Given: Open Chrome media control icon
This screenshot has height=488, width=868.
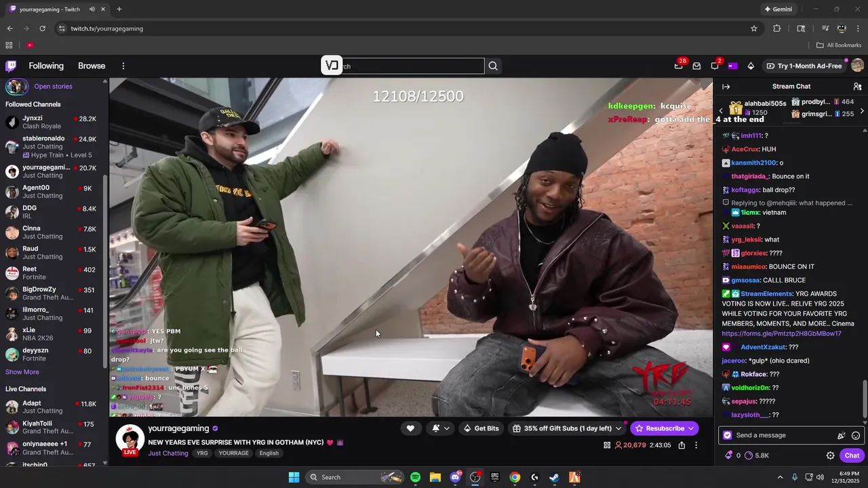Looking at the screenshot, I should (x=825, y=28).
